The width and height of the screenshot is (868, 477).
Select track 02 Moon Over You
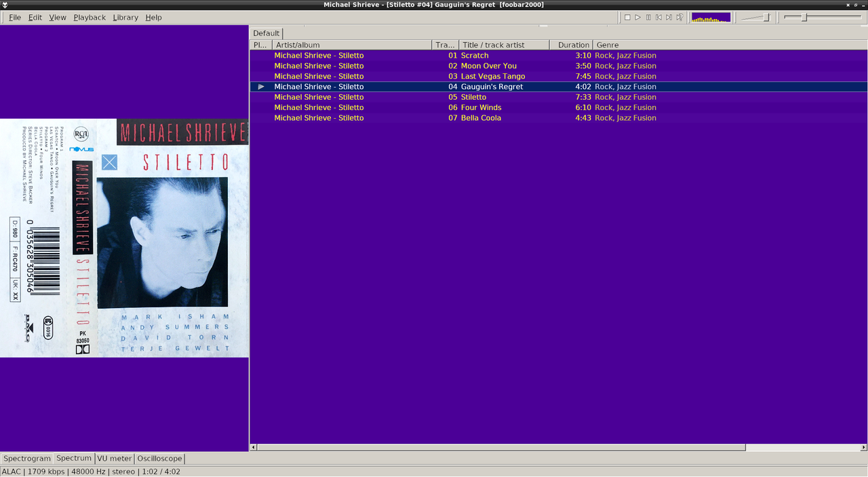pos(559,66)
